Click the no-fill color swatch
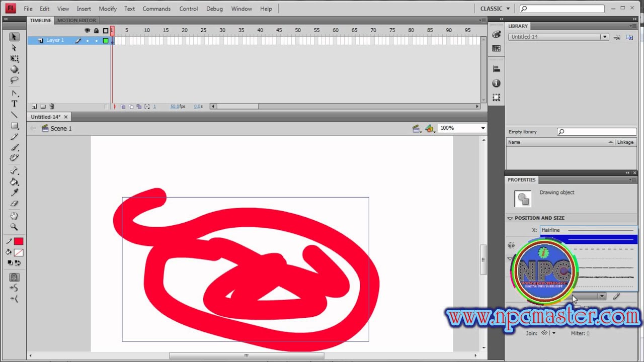Viewport: 644px width, 362px height. tap(19, 252)
